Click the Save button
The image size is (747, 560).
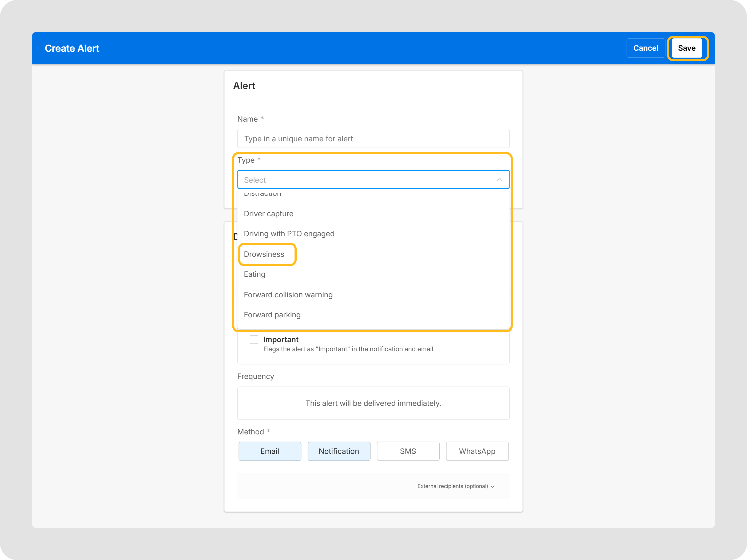tap(686, 48)
